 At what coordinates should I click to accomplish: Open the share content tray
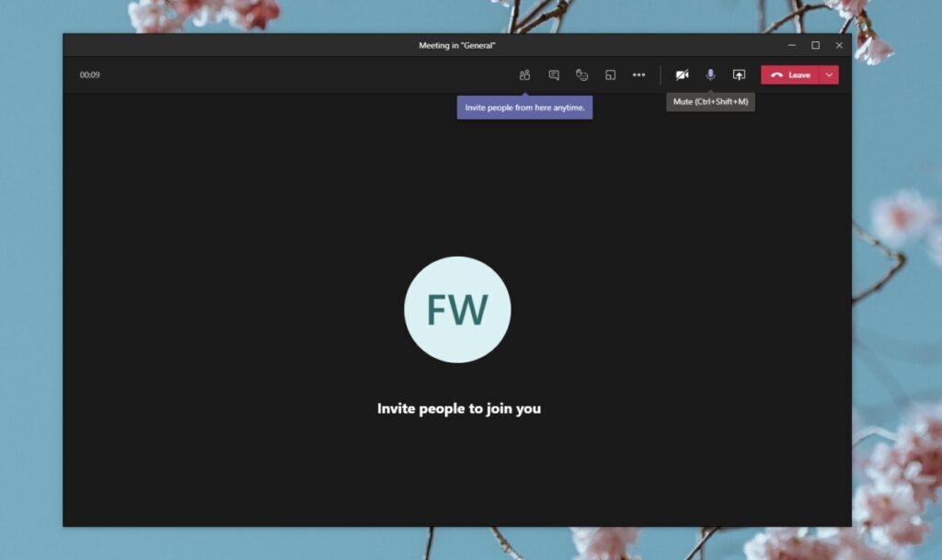coord(740,74)
